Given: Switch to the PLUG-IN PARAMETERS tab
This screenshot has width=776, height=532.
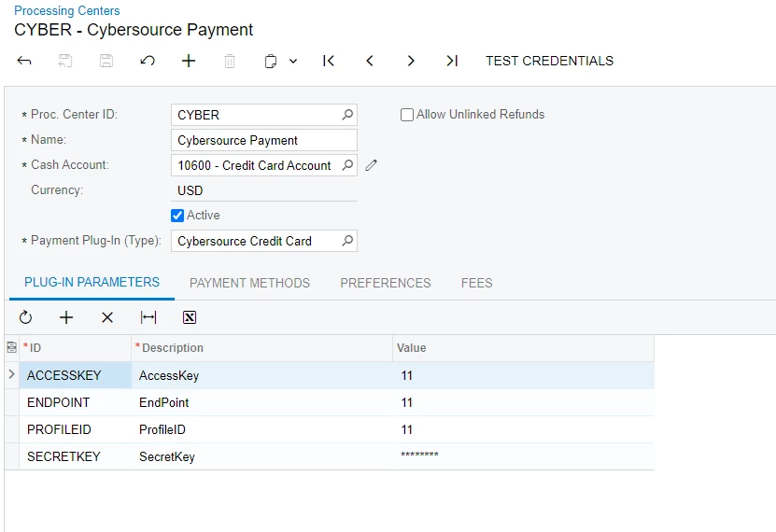Looking at the screenshot, I should (x=92, y=282).
